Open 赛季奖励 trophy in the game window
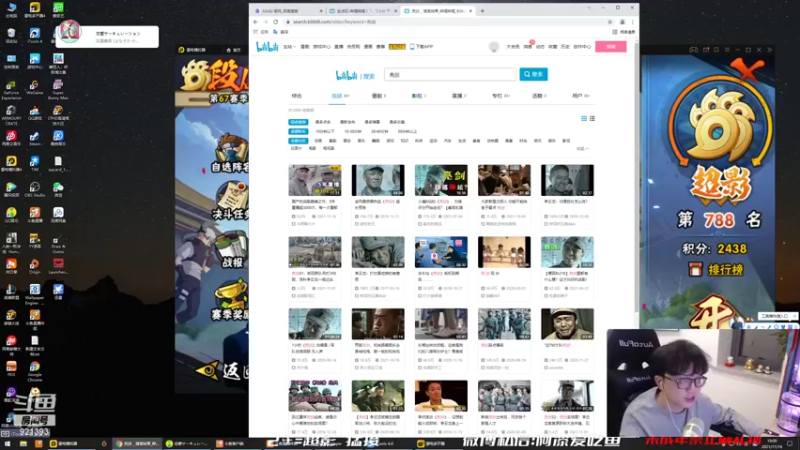800x450 pixels. (231, 302)
